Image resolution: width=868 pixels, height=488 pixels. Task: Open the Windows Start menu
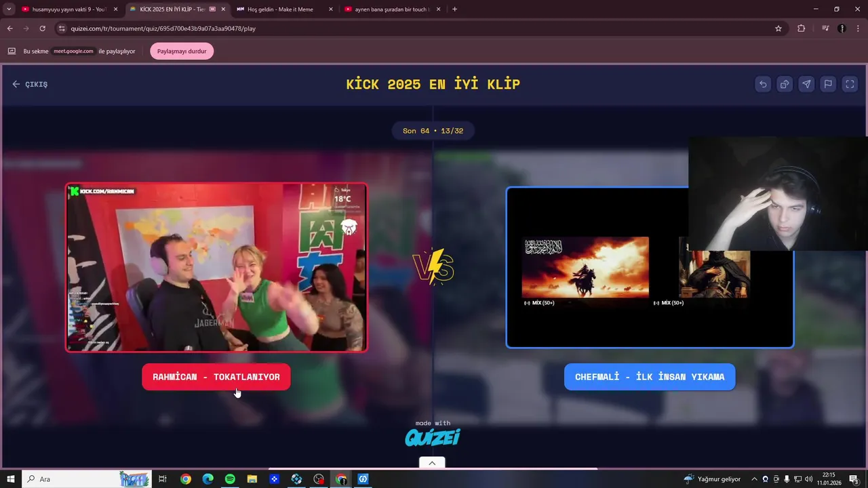point(10,479)
